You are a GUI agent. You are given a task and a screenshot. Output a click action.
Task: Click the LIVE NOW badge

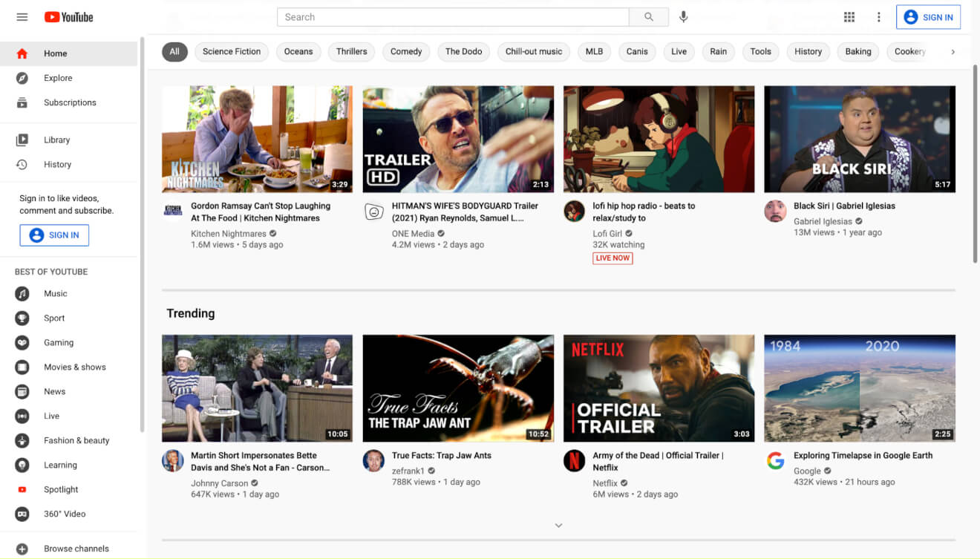[x=612, y=258]
